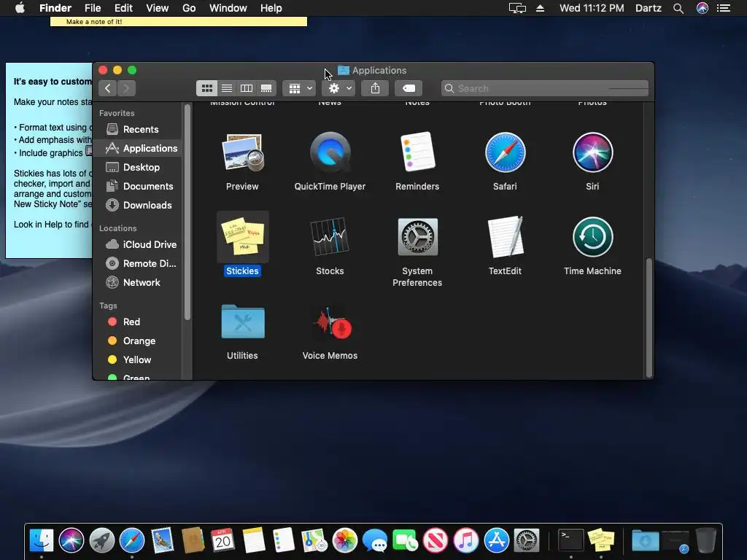Click the blue sticky note behind Finder
Image resolution: width=747 pixels, height=560 pixels.
click(x=49, y=160)
